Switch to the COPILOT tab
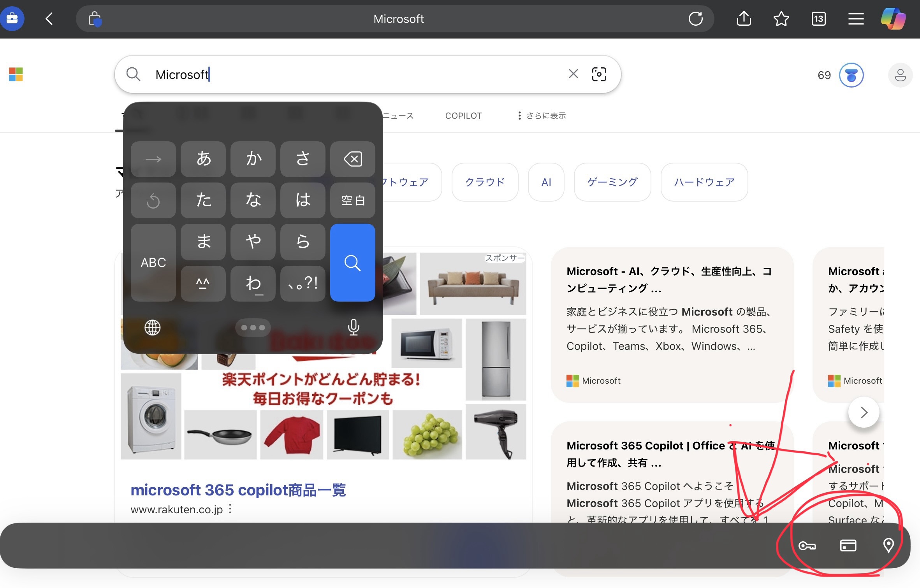 click(463, 116)
